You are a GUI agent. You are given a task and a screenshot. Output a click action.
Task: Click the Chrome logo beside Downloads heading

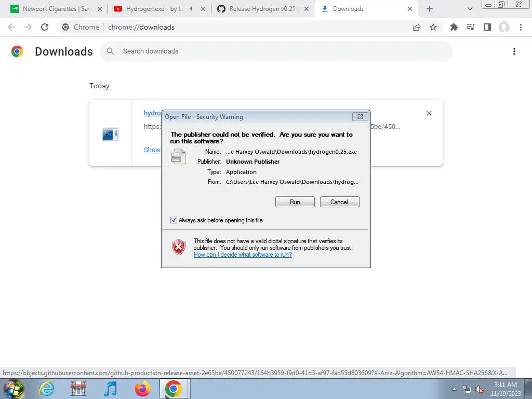point(17,51)
